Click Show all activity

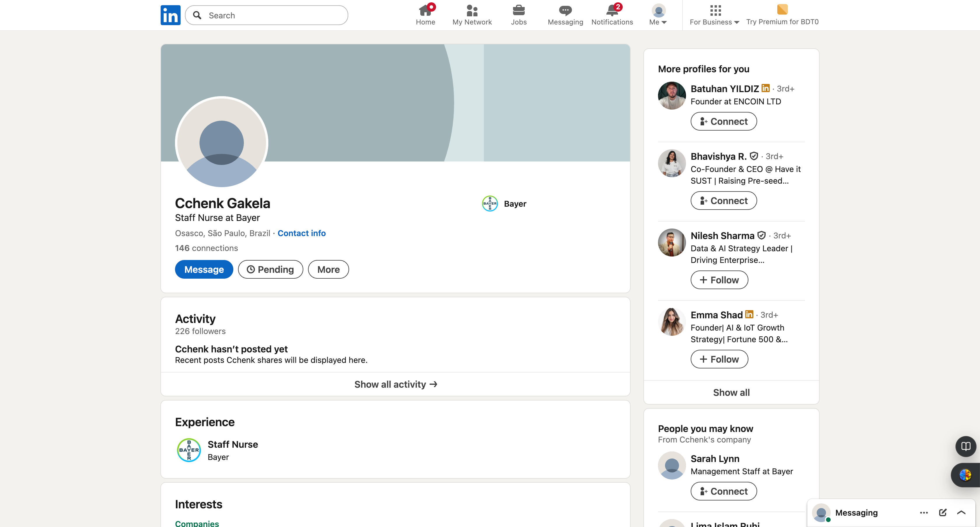coord(395,384)
